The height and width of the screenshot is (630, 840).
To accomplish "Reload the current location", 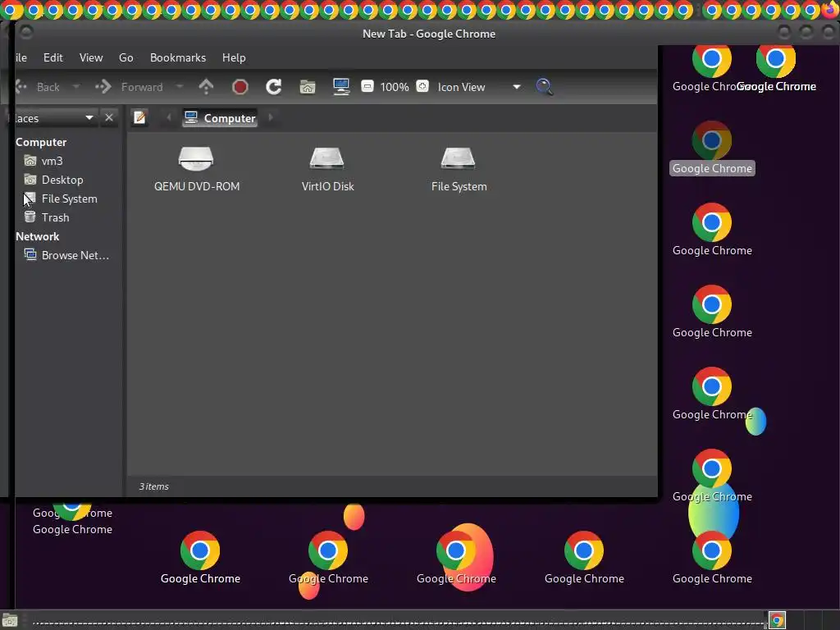I will click(x=274, y=86).
